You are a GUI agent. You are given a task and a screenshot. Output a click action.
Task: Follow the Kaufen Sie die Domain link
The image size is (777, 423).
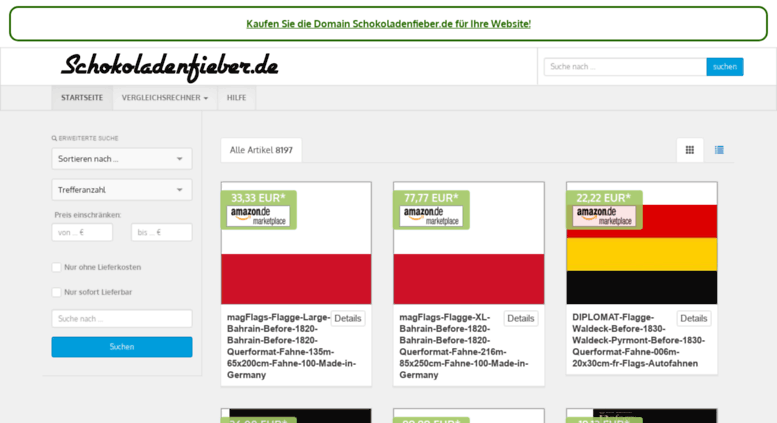[388, 24]
